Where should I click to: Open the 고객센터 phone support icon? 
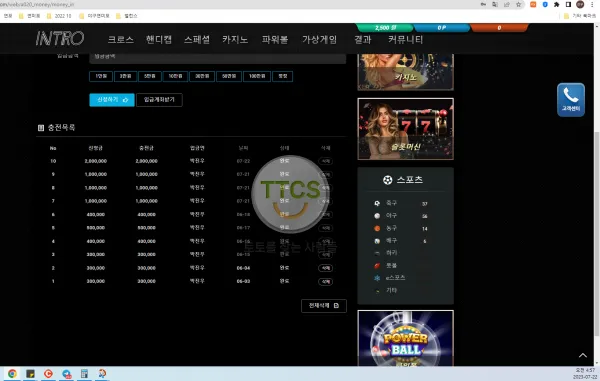coord(571,99)
